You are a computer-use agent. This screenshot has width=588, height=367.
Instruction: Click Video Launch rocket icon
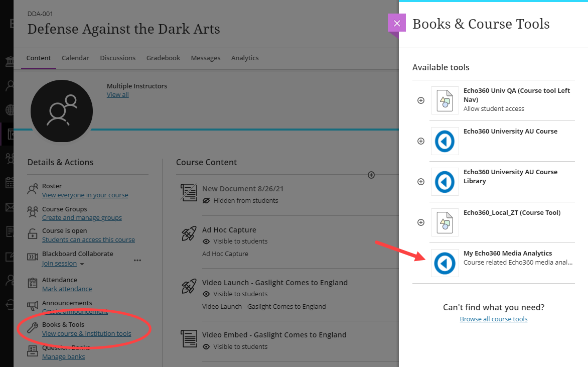point(189,286)
